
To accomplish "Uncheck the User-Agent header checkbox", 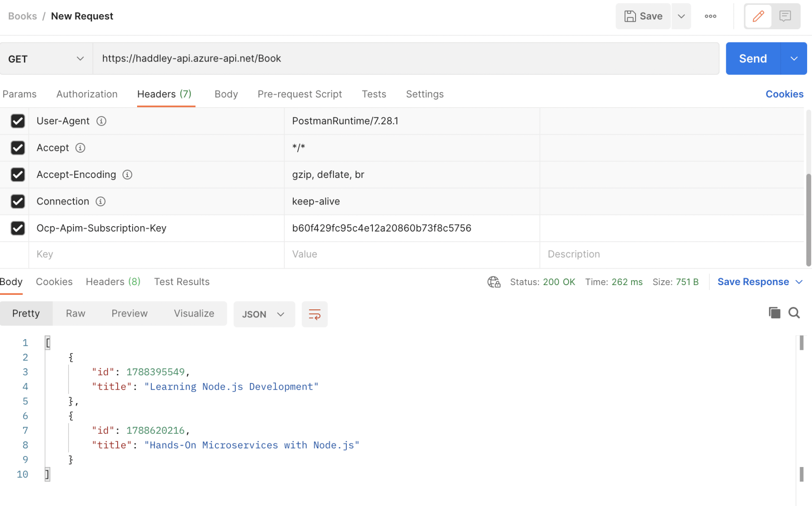I will coord(18,121).
